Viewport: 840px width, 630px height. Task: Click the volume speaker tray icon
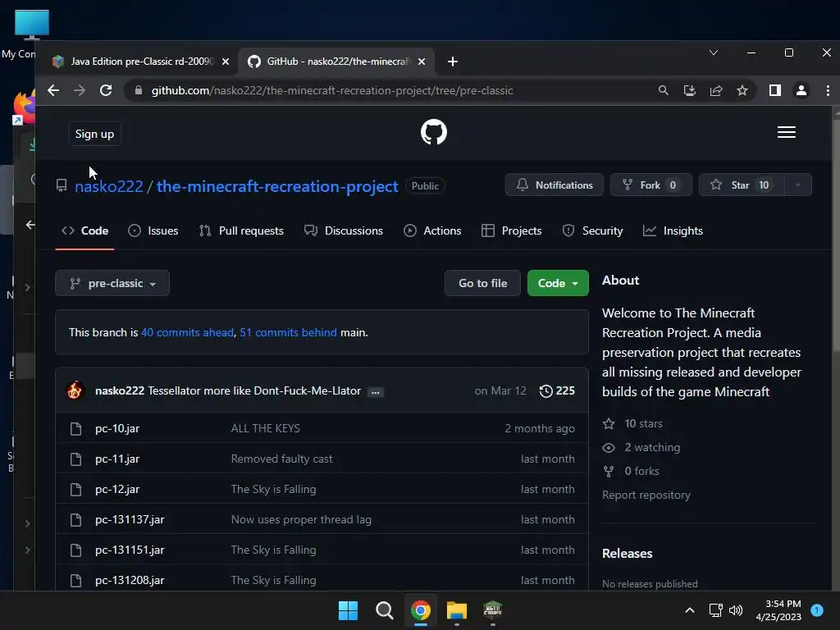click(x=736, y=610)
